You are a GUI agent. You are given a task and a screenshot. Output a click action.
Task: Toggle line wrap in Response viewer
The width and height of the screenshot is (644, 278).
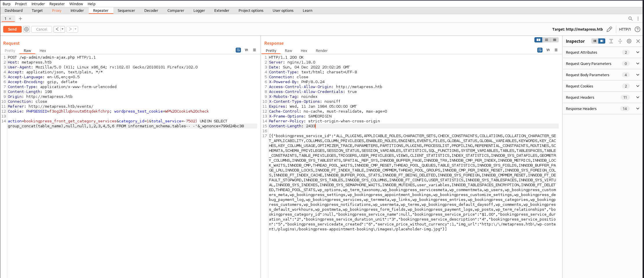point(540,50)
